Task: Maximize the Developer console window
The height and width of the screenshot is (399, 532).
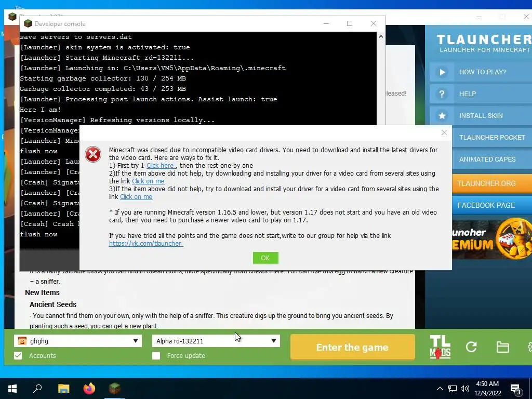Action: [x=350, y=23]
